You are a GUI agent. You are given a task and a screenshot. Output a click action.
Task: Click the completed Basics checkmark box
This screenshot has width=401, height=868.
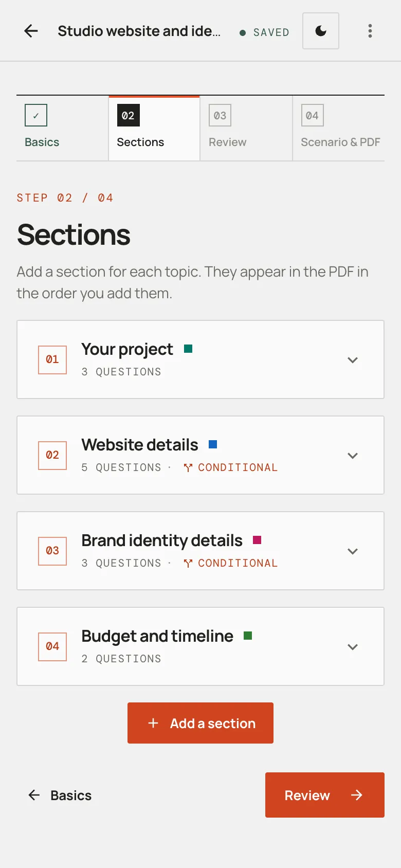(x=36, y=115)
